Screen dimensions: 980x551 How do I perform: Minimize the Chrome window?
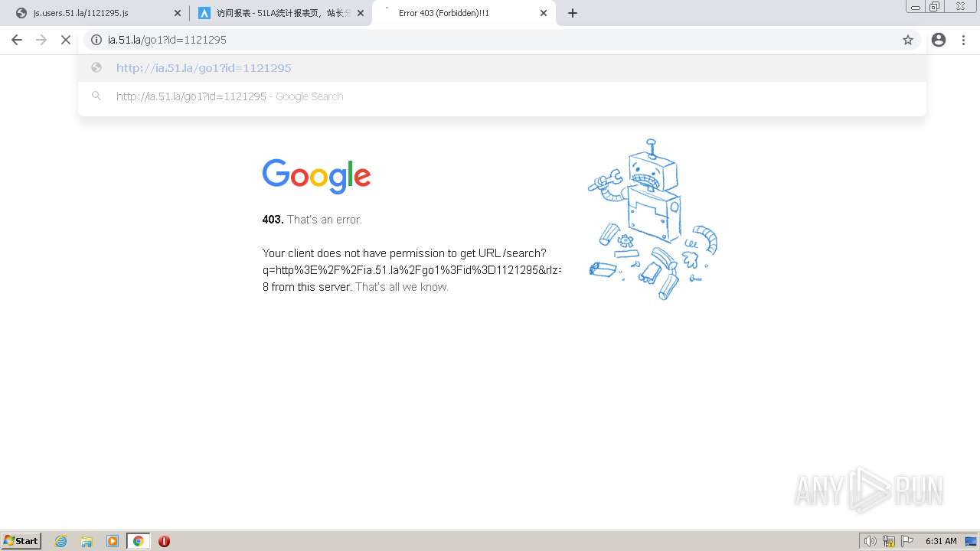point(915,6)
